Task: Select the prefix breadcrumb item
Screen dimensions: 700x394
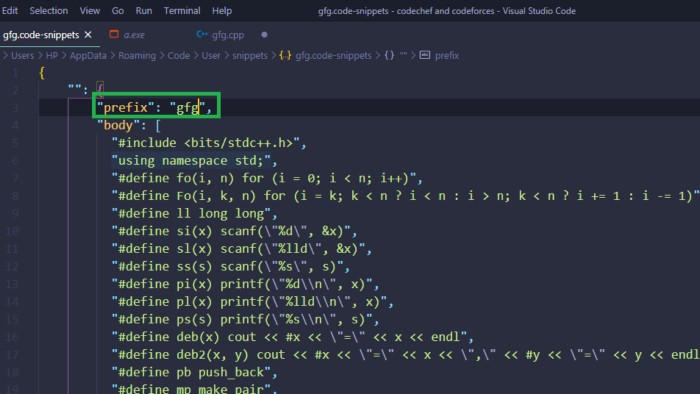Action: [447, 55]
